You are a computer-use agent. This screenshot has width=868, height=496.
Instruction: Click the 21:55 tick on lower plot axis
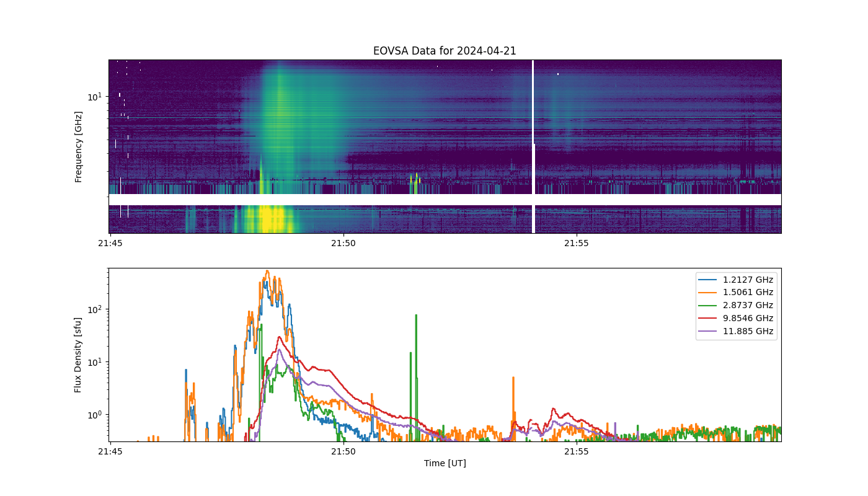tap(576, 451)
